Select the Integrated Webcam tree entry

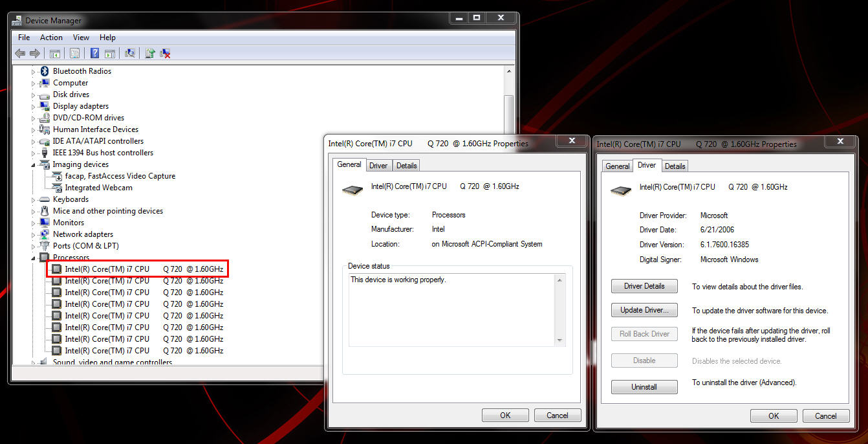pos(98,188)
